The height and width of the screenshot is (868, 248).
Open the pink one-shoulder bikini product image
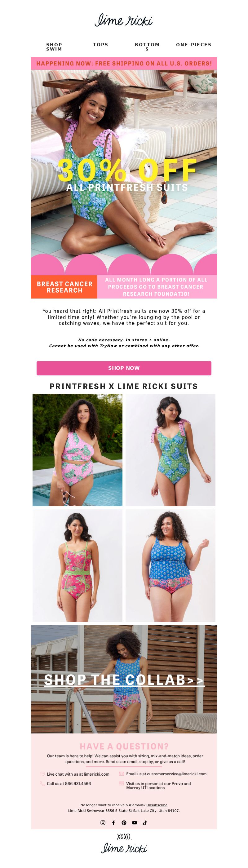pyautogui.click(x=77, y=450)
